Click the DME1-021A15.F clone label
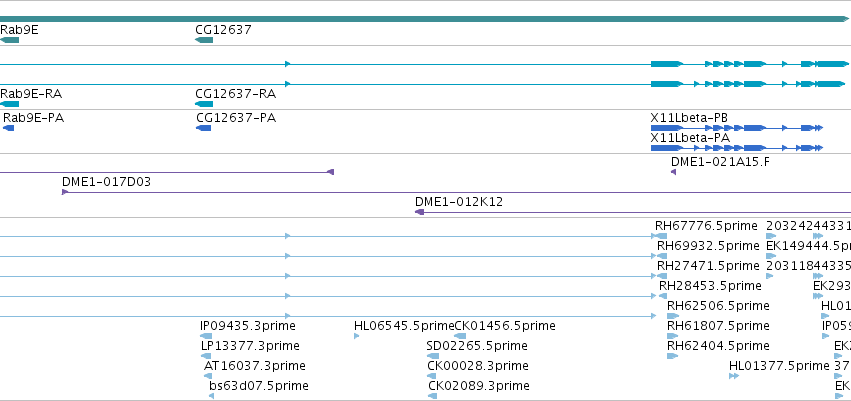 coord(720,161)
